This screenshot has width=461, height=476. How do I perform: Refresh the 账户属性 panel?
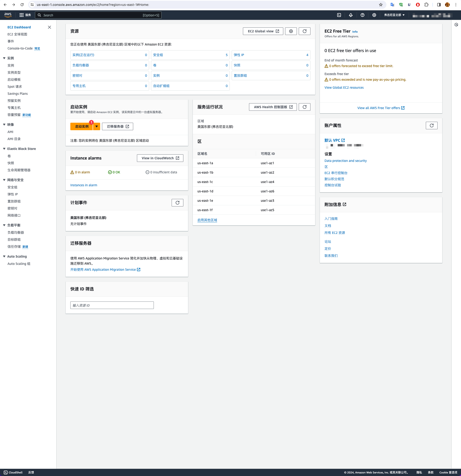pos(432,126)
